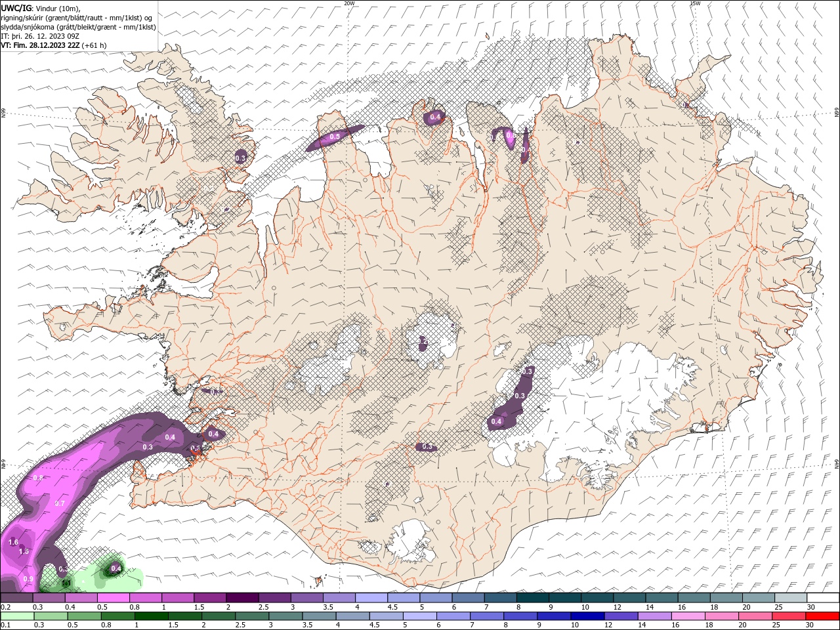Pick the dark teal 8 swatch in upper legend row

pyautogui.click(x=532, y=598)
